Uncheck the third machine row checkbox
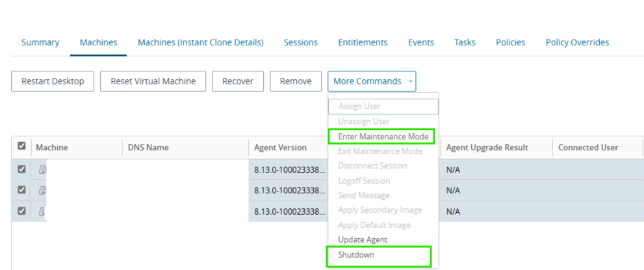Image resolution: width=644 pixels, height=270 pixels. pos(22,211)
